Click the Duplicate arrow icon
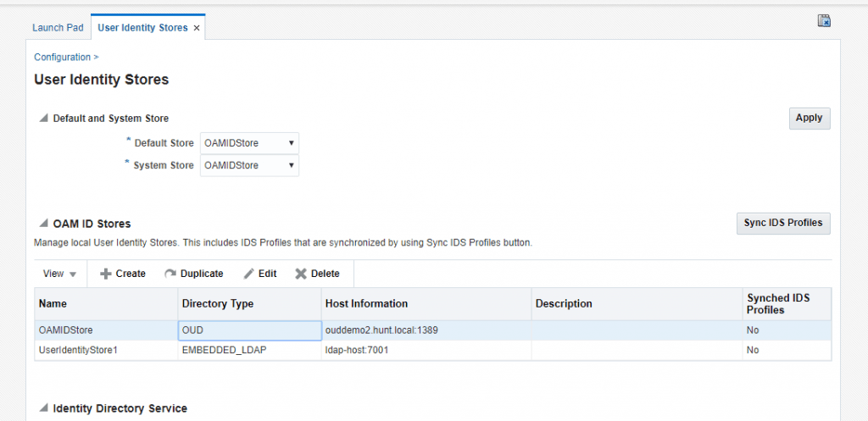Image resolution: width=868 pixels, height=421 pixels. [x=170, y=274]
